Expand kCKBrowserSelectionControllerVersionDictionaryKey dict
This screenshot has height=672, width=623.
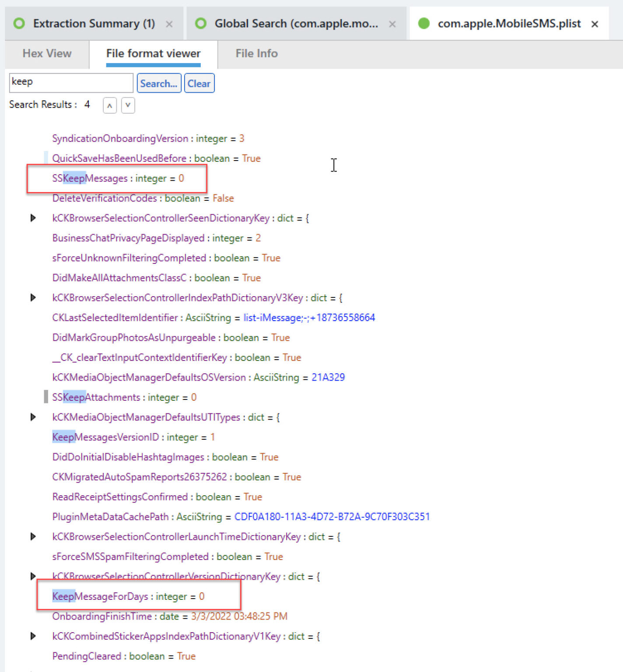pos(33,576)
